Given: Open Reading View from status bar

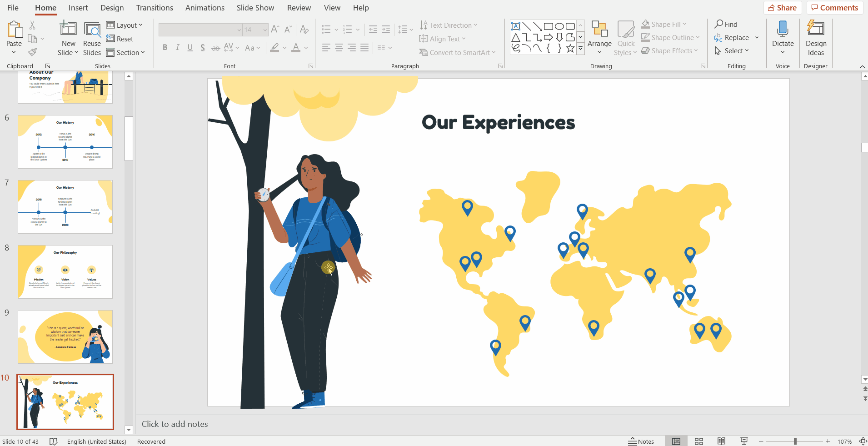Looking at the screenshot, I should tap(721, 441).
